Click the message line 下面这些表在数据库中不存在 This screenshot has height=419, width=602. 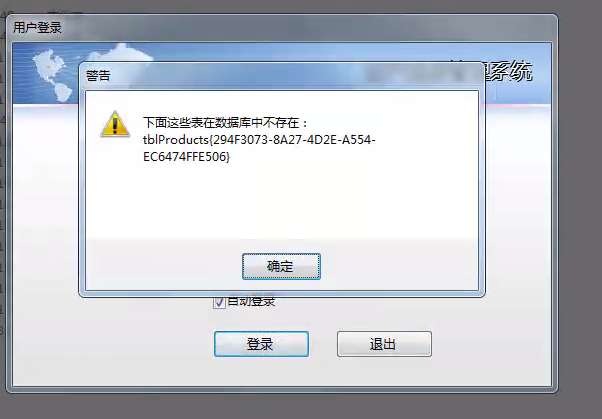click(x=225, y=123)
